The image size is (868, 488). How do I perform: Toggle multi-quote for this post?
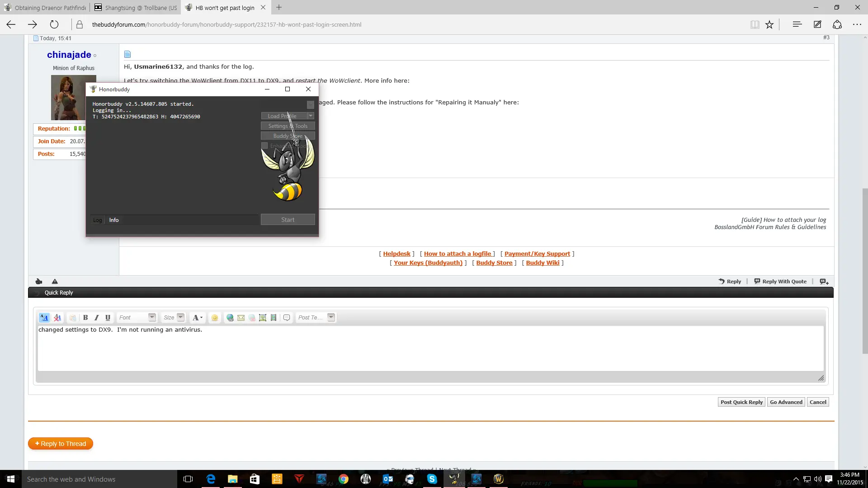click(x=824, y=282)
